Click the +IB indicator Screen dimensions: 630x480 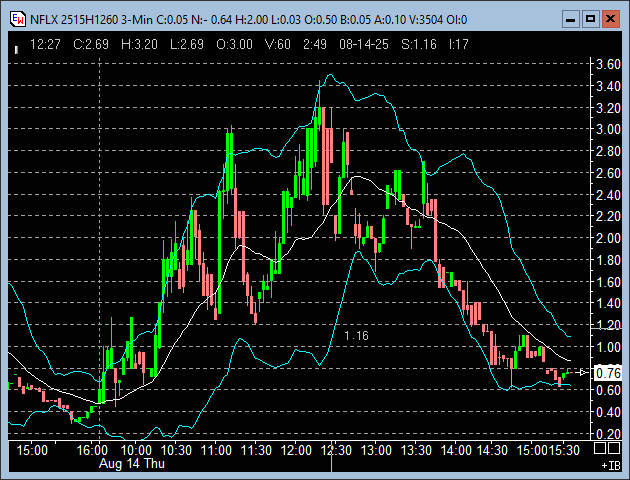click(x=611, y=466)
